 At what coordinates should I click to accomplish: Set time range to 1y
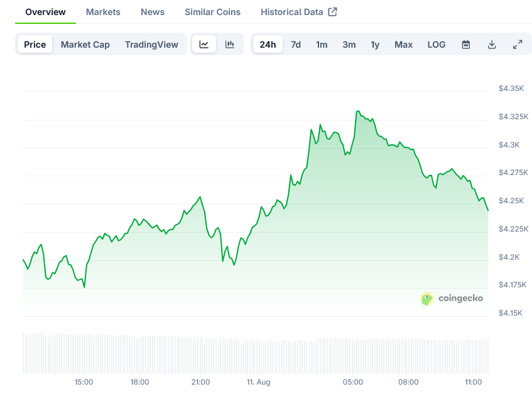(x=375, y=45)
